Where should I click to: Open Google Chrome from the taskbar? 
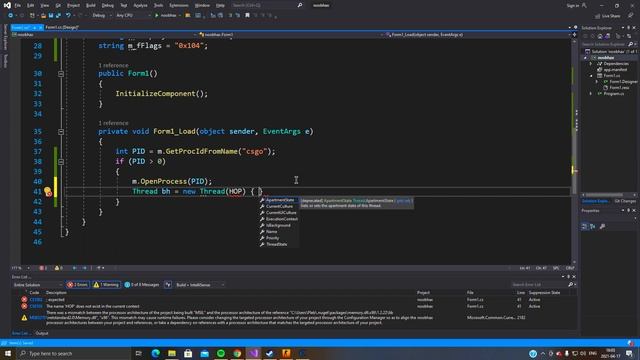click(x=237, y=353)
